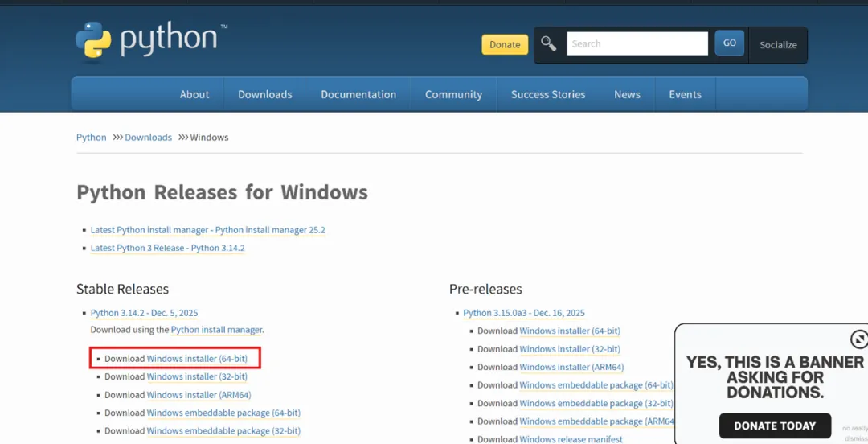868x444 pixels.
Task: Open Latest Python 3 Release 3.14.2 link
Action: coord(168,248)
